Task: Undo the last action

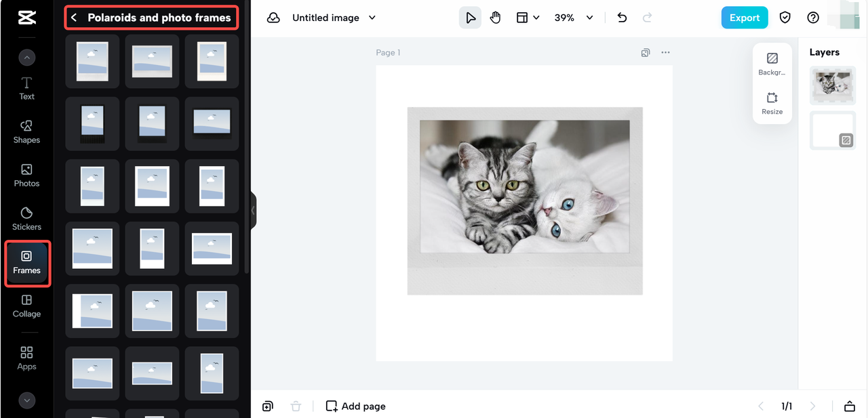Action: tap(622, 18)
